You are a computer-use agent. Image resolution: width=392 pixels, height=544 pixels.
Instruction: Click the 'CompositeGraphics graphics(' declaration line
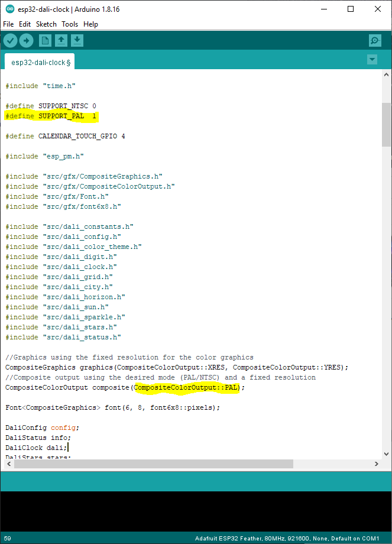177,367
